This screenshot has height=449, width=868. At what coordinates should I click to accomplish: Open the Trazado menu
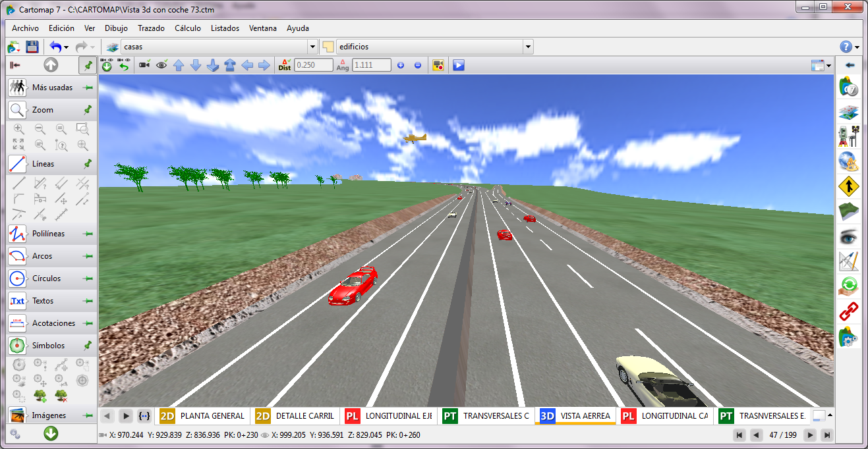(151, 28)
